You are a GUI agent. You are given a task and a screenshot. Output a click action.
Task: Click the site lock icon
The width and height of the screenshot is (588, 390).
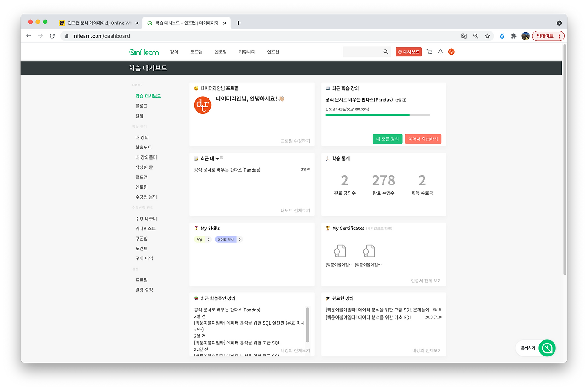pyautogui.click(x=67, y=36)
